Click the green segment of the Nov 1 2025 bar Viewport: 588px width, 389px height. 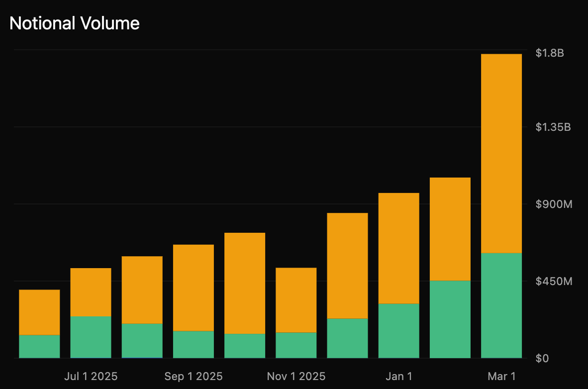tap(296, 345)
